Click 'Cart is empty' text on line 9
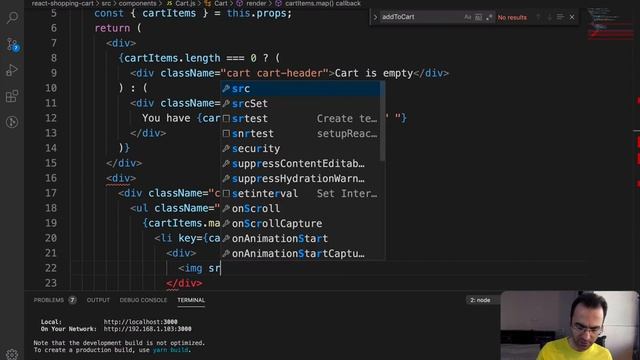This screenshot has height=360, width=640. tap(374, 73)
